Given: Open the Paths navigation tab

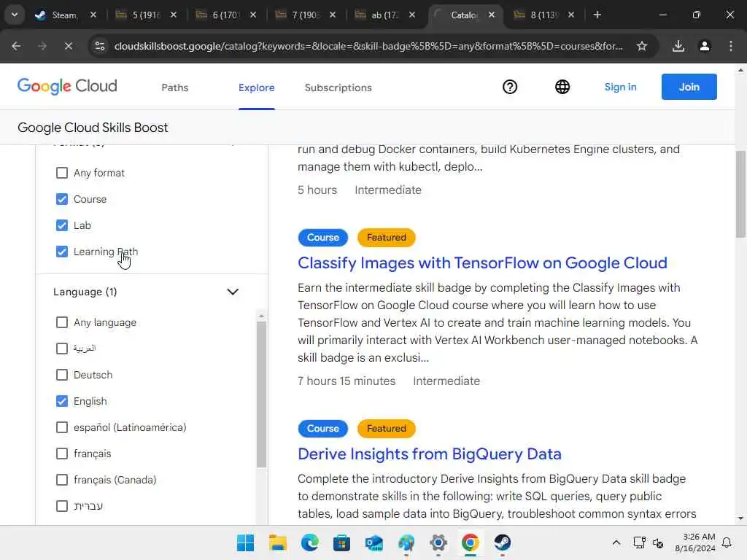Looking at the screenshot, I should pos(175,87).
